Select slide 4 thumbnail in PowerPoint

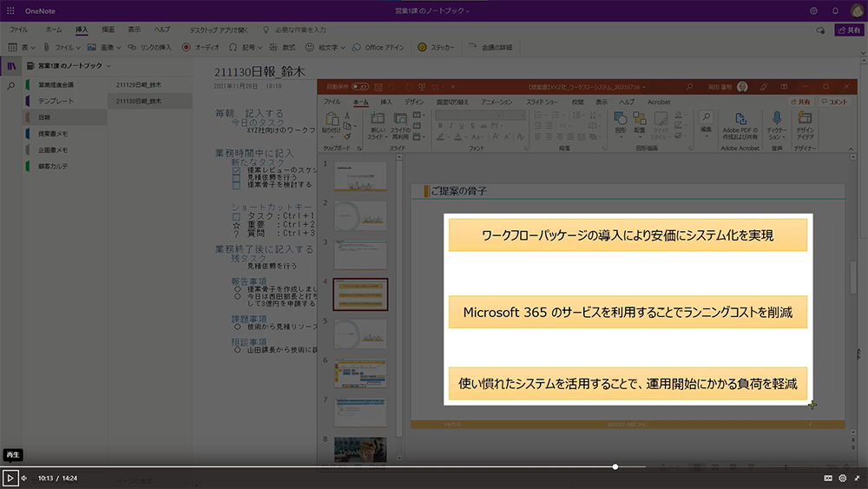tap(360, 294)
